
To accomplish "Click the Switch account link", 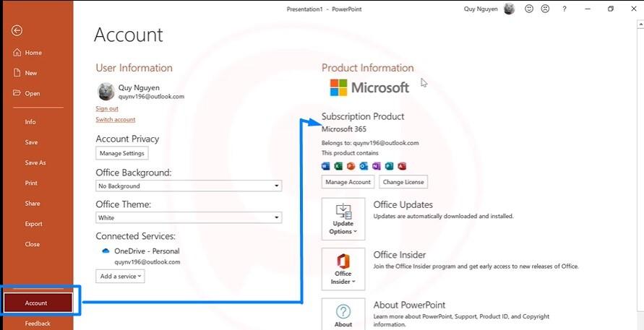I will (x=116, y=119).
